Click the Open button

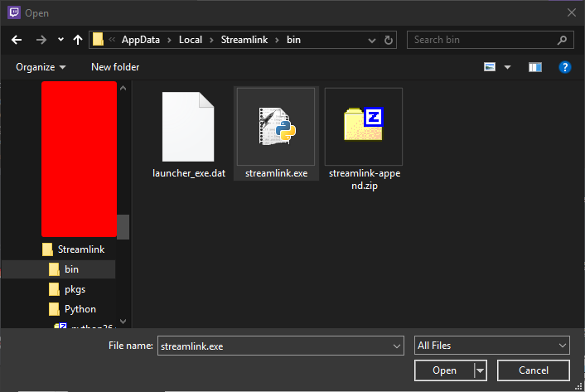coord(444,370)
